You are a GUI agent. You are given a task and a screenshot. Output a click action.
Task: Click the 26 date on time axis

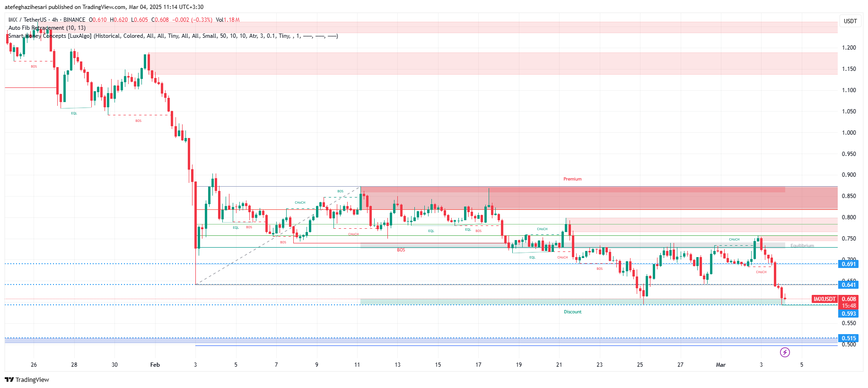[x=34, y=365]
